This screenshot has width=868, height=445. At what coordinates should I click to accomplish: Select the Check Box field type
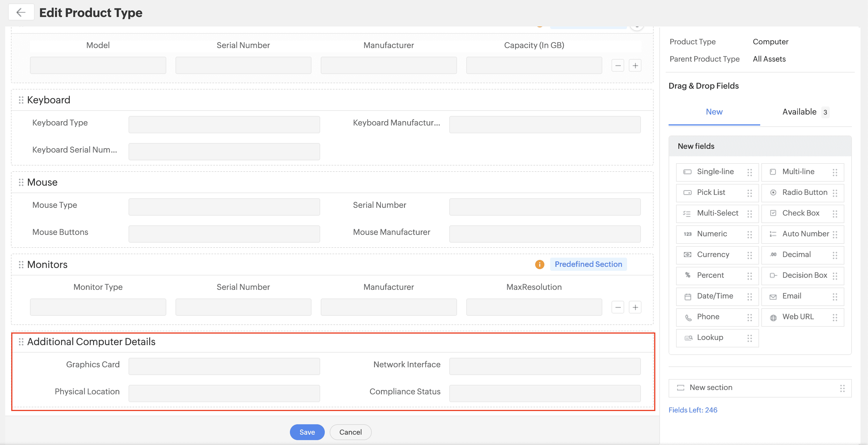(801, 213)
